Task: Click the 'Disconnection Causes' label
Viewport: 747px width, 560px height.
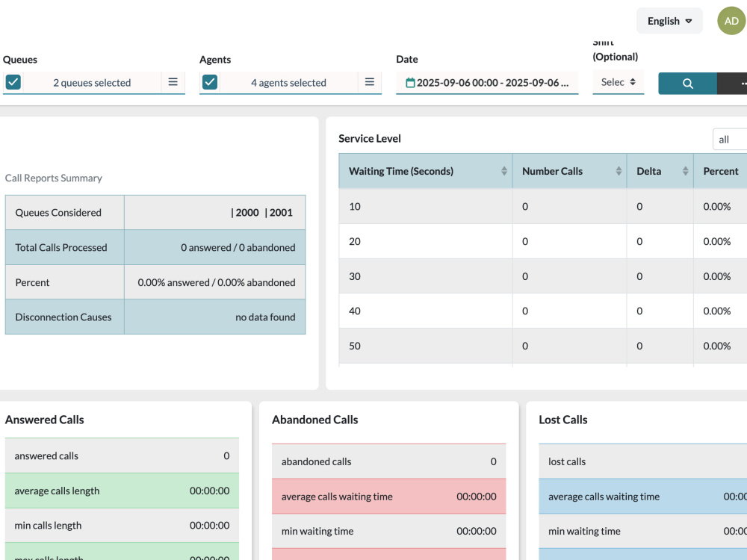Action: [63, 317]
